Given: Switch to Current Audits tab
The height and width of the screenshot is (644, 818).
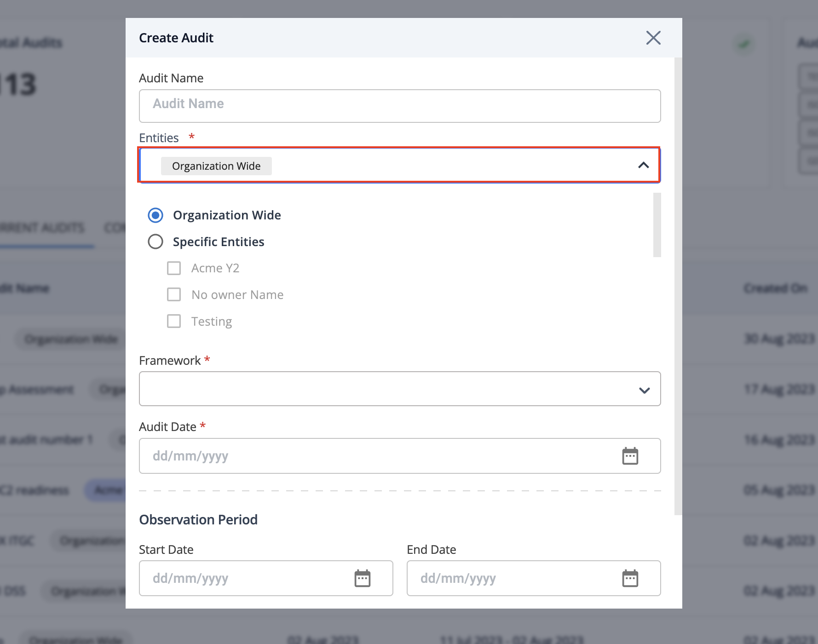Looking at the screenshot, I should (42, 228).
